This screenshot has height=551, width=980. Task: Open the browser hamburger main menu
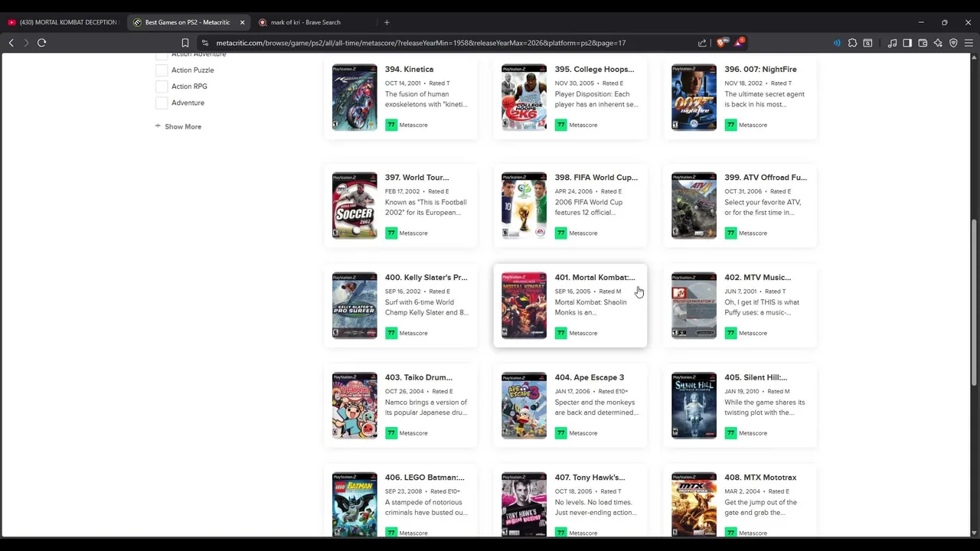point(969,43)
